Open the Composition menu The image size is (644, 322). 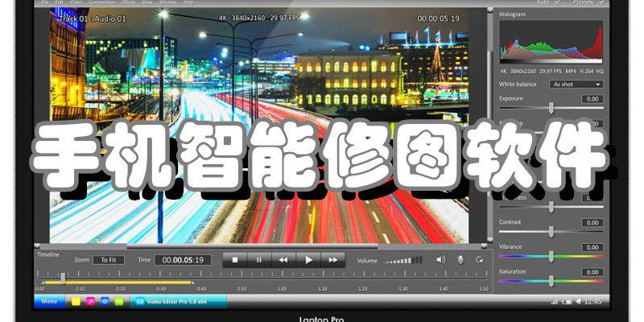pyautogui.click(x=102, y=3)
